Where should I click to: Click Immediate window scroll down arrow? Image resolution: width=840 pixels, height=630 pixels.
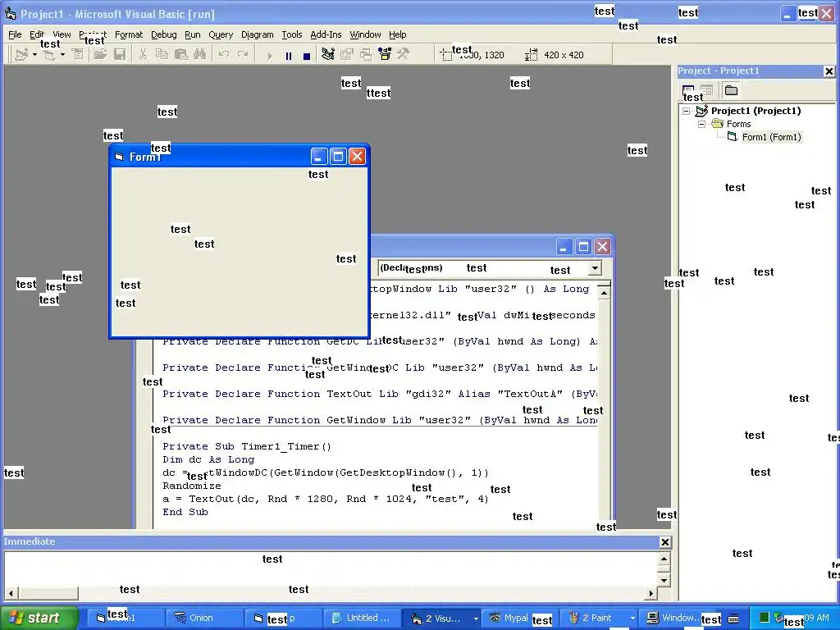(x=664, y=580)
